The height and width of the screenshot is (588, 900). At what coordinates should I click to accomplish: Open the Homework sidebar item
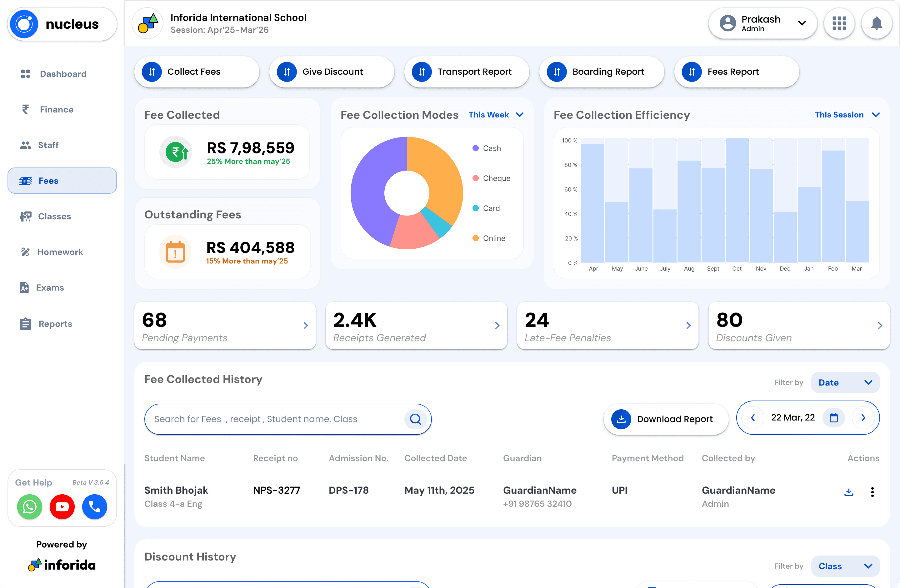60,252
